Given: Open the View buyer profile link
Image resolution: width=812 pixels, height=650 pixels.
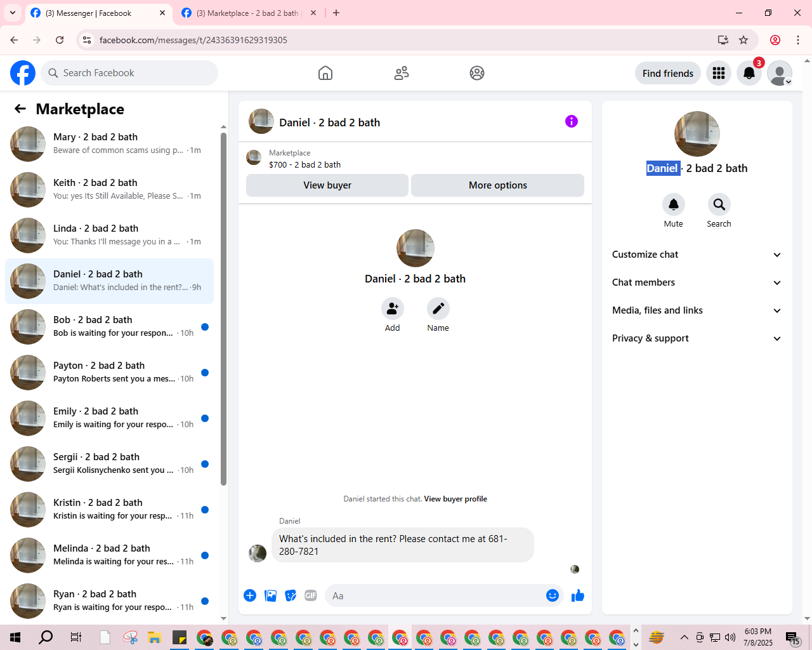Looking at the screenshot, I should pyautogui.click(x=455, y=499).
